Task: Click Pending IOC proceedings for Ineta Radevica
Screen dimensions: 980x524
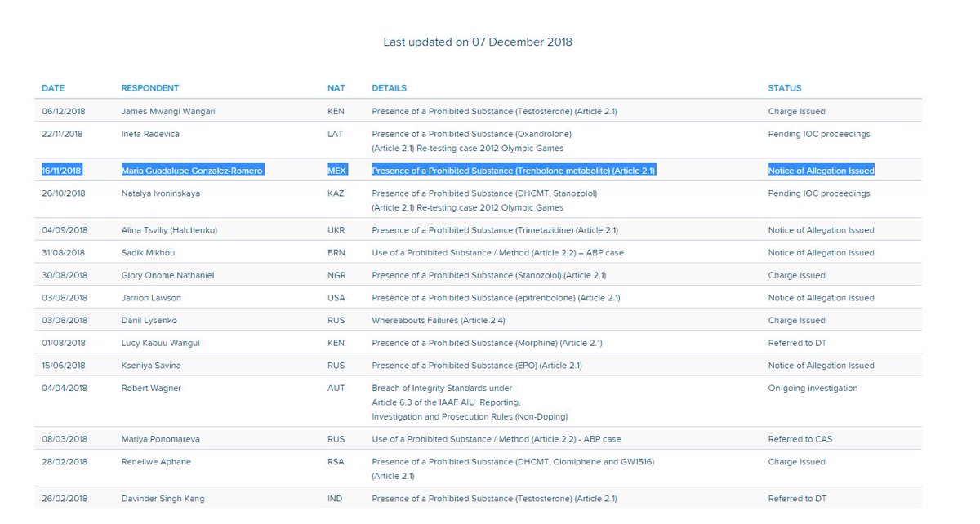Action: [819, 134]
